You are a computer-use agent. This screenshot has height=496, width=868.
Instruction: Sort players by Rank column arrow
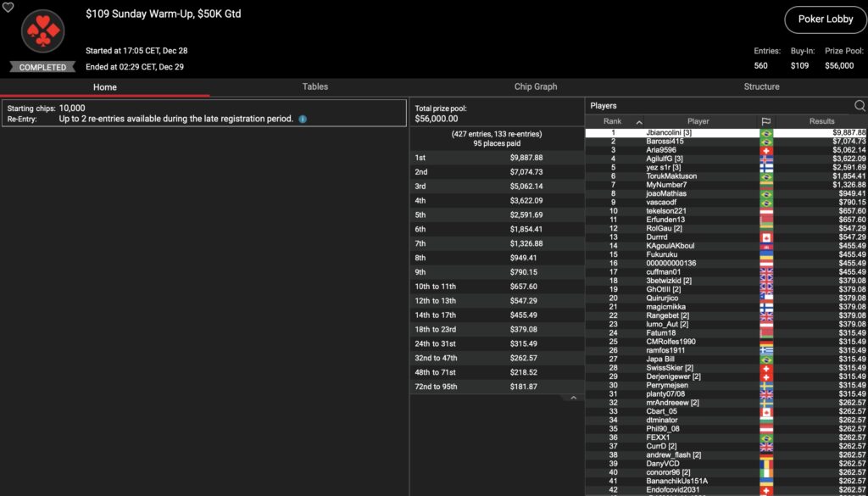(638, 122)
